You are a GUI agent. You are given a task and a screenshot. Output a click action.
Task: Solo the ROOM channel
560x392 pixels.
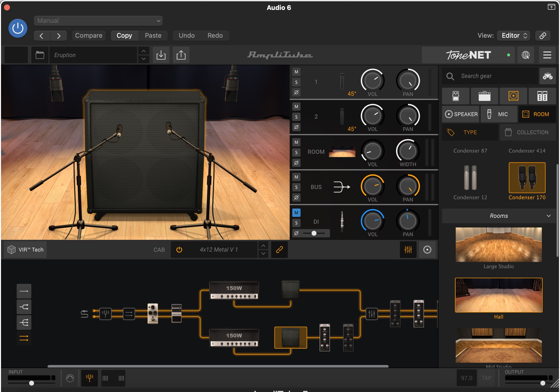pos(296,152)
